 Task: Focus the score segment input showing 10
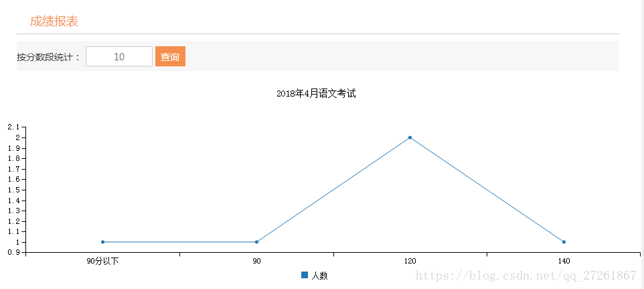tap(119, 56)
